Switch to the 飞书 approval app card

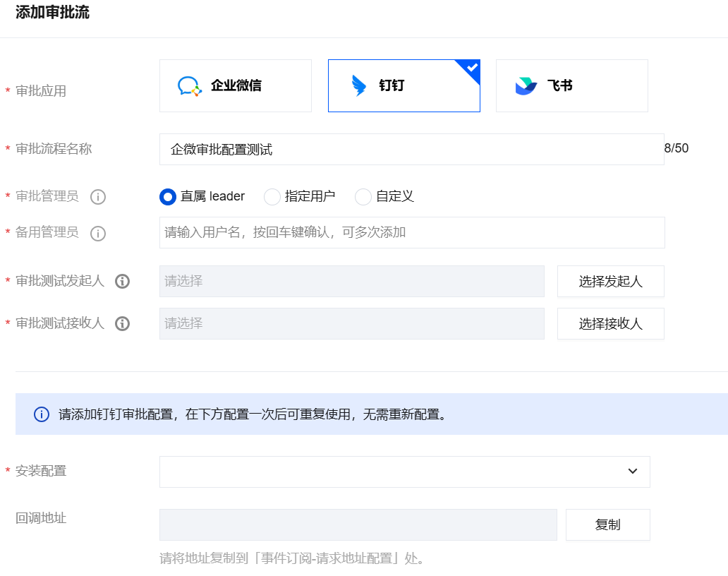click(x=571, y=86)
